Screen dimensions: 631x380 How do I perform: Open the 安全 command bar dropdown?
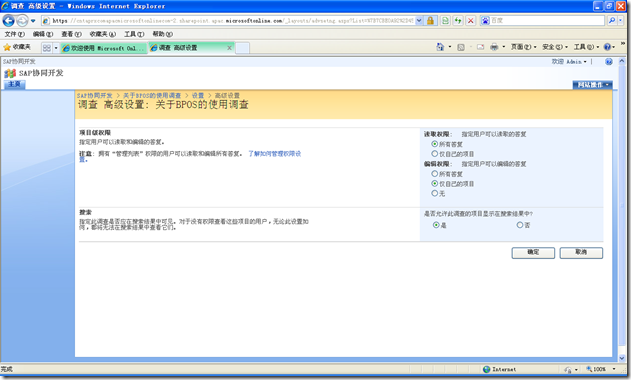[x=555, y=47]
